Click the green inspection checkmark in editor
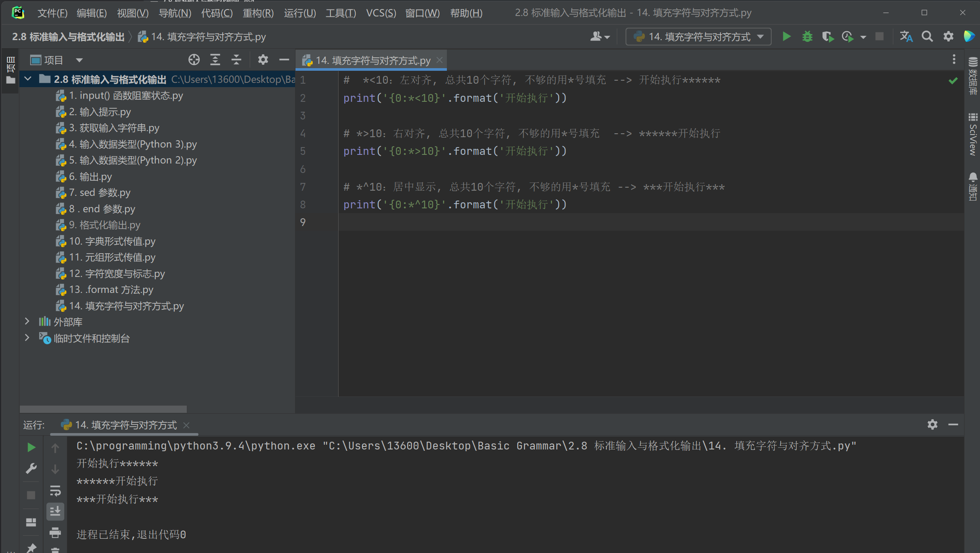Screen dimensions: 980x553 pyautogui.click(x=953, y=81)
